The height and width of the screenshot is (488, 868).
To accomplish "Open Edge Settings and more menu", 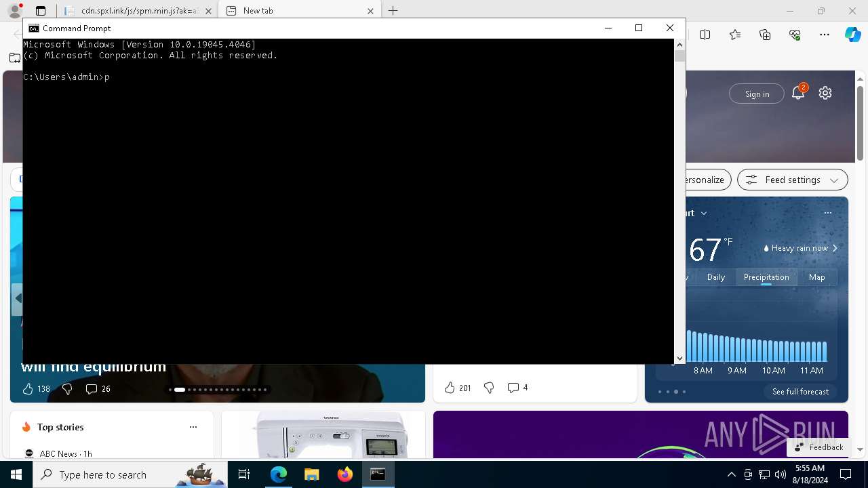I will coord(825,35).
